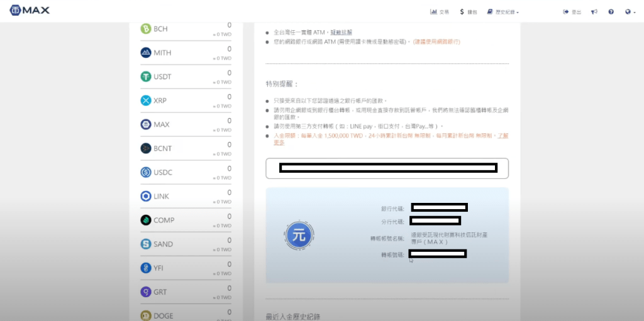The height and width of the screenshot is (321, 644).
Task: Click the redacted bank account selector box
Action: (x=387, y=168)
